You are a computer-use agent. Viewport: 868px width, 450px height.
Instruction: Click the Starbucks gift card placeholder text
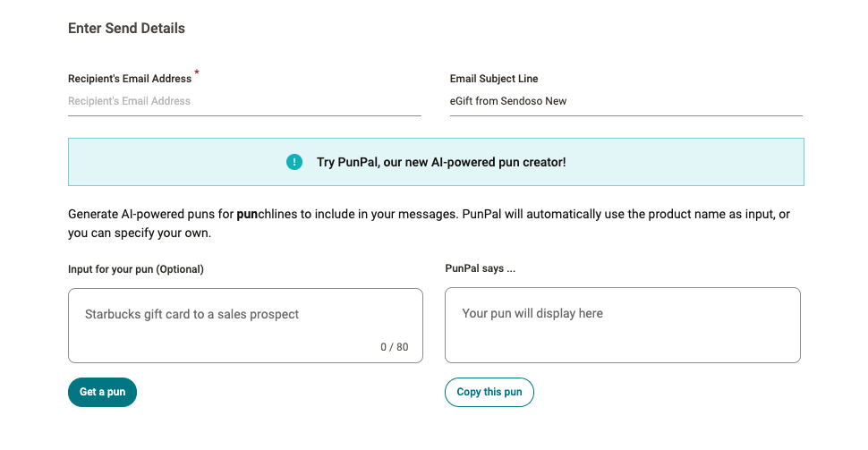(x=191, y=314)
